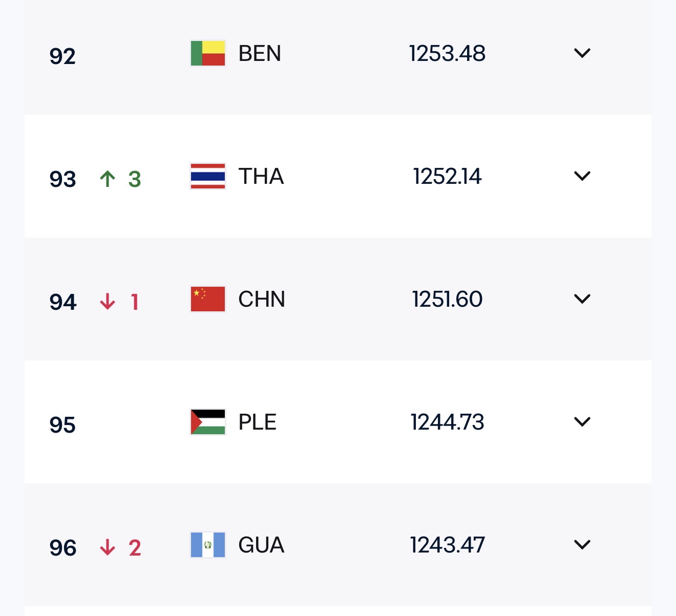Image resolution: width=676 pixels, height=616 pixels.
Task: Expand the CHN row chevron
Action: pos(582,299)
